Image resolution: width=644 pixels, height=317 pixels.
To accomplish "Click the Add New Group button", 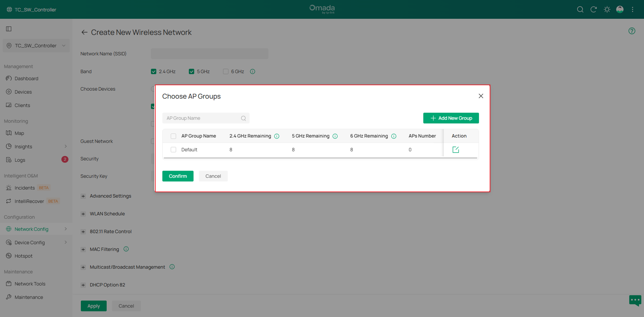I will [x=451, y=118].
